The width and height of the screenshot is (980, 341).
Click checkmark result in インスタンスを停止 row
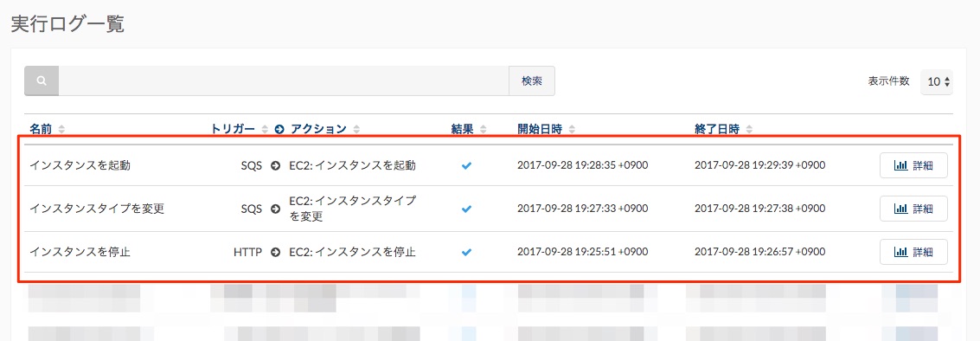point(466,252)
